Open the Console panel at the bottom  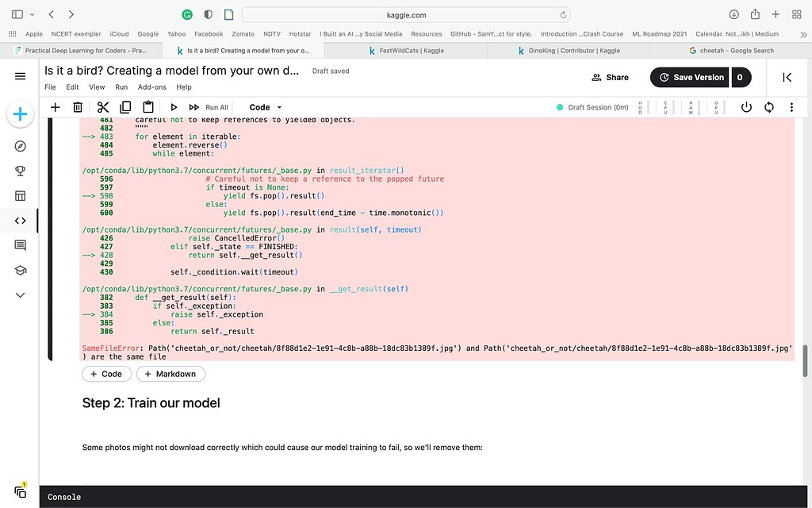[x=63, y=497]
